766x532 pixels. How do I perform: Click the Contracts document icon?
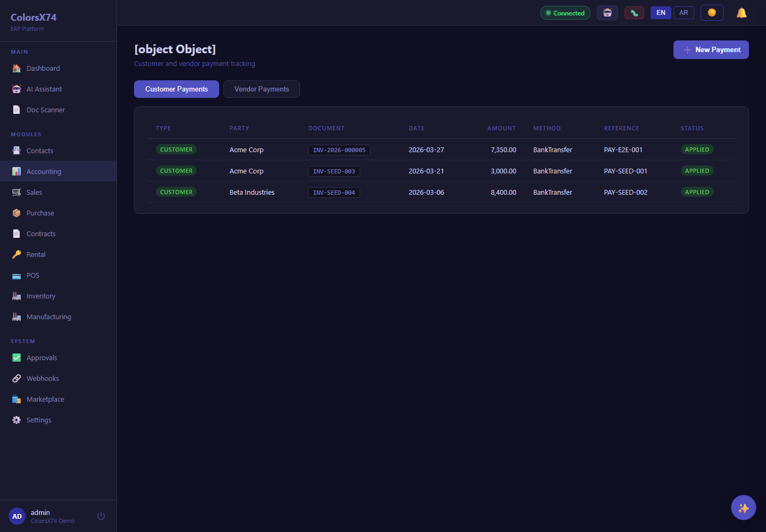[x=16, y=234]
